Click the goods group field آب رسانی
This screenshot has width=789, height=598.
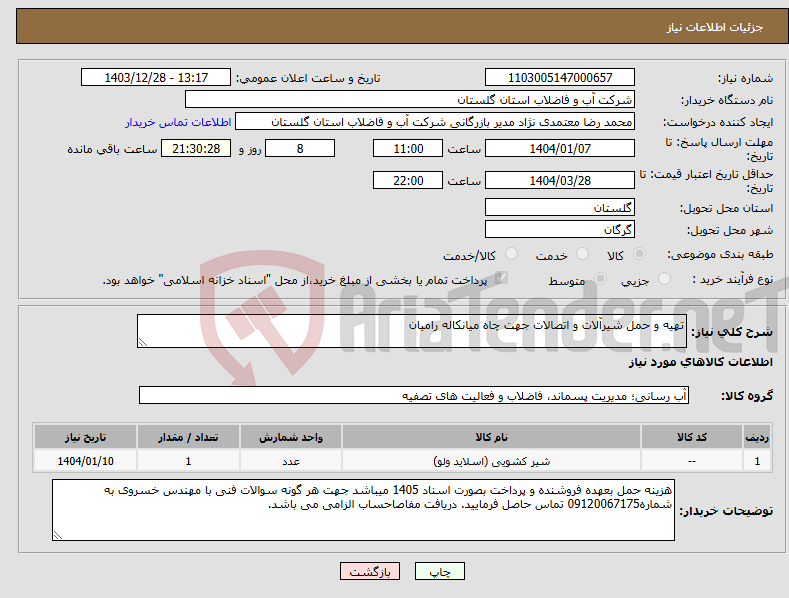pyautogui.click(x=414, y=395)
